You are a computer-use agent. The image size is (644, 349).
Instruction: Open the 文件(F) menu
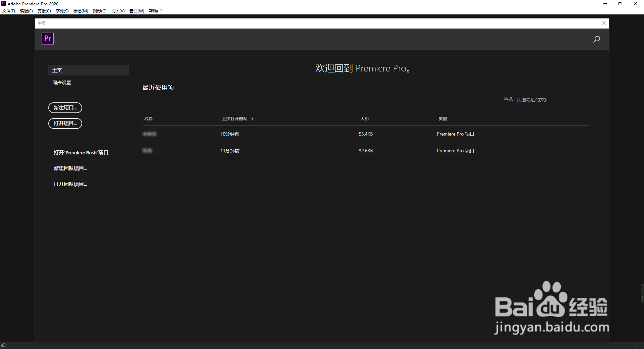click(x=9, y=11)
